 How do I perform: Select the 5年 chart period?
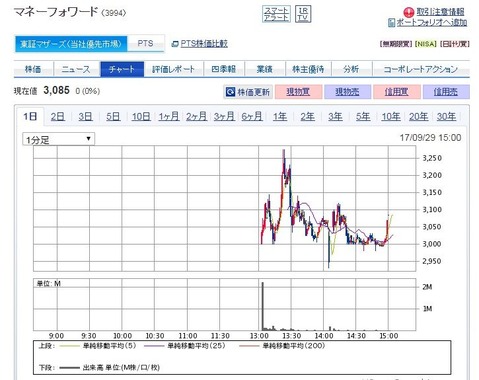[x=363, y=116]
